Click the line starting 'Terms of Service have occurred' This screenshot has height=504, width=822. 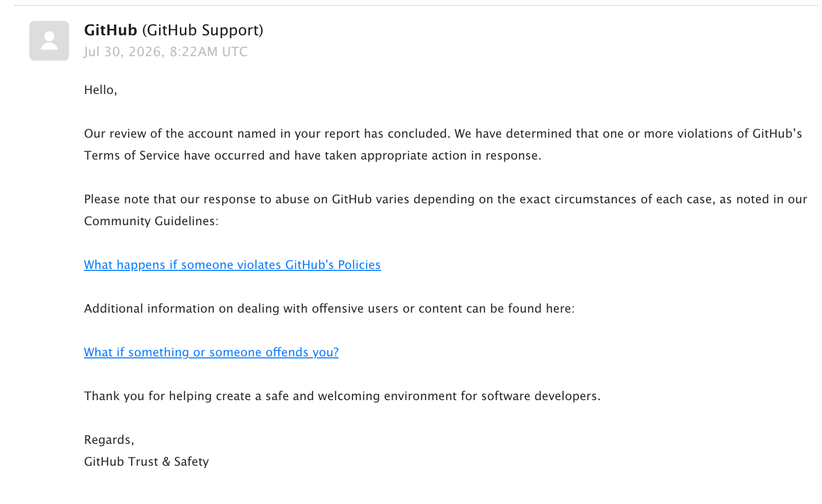click(313, 156)
